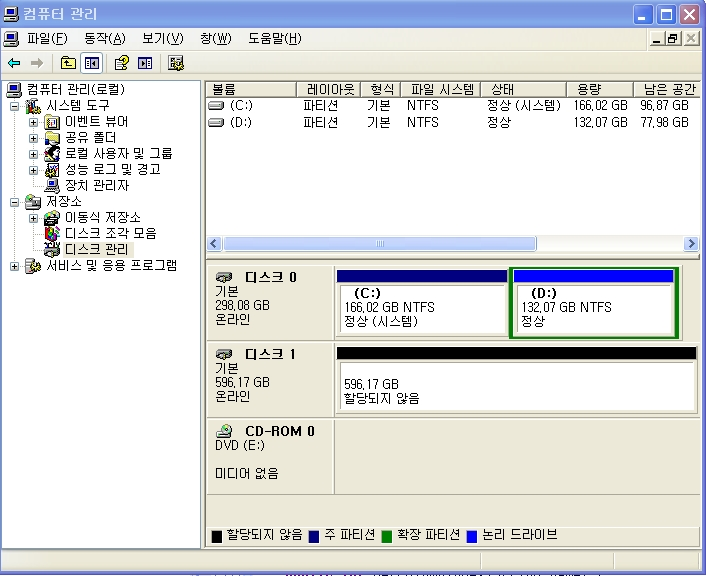706x576 pixels.
Task: Collapse the 시스템 도구 tree node
Action: coord(14,106)
